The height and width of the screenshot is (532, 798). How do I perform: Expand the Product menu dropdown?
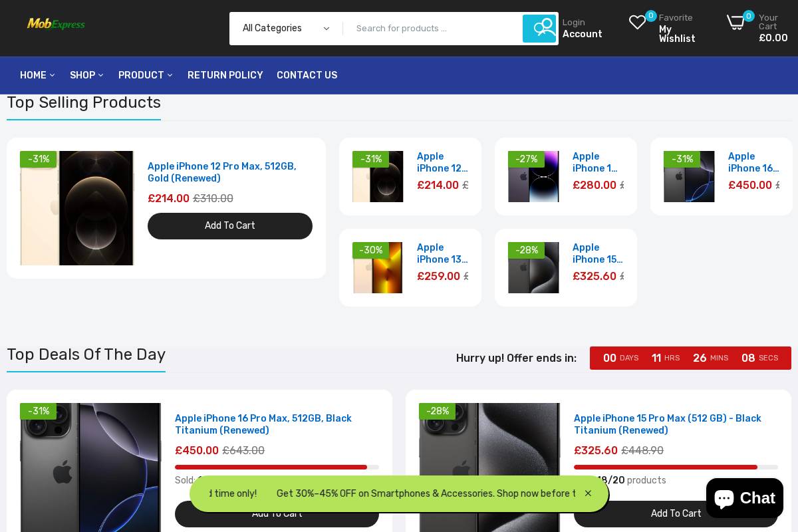point(170,76)
